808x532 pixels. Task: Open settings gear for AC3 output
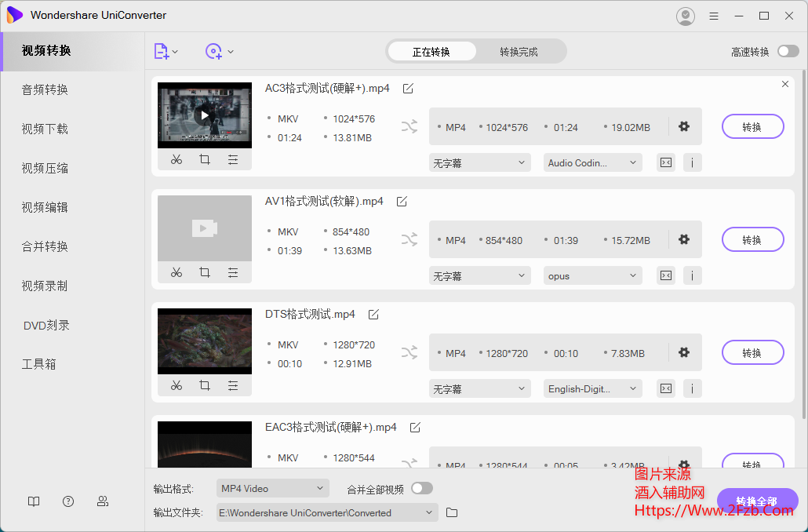tap(684, 126)
